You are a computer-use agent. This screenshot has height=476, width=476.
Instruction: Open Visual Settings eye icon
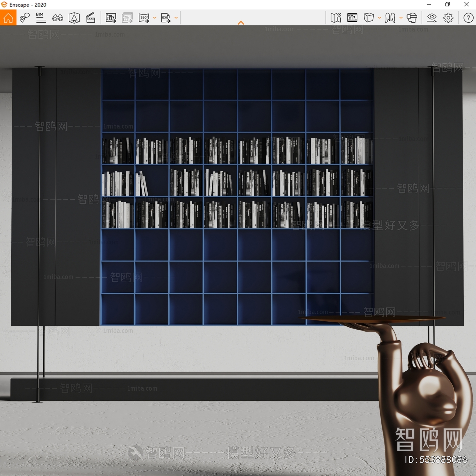tap(432, 18)
